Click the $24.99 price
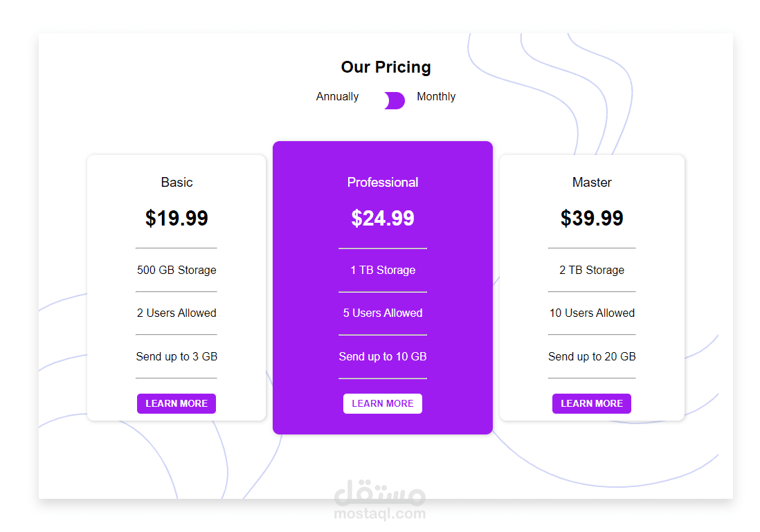 [x=383, y=219]
